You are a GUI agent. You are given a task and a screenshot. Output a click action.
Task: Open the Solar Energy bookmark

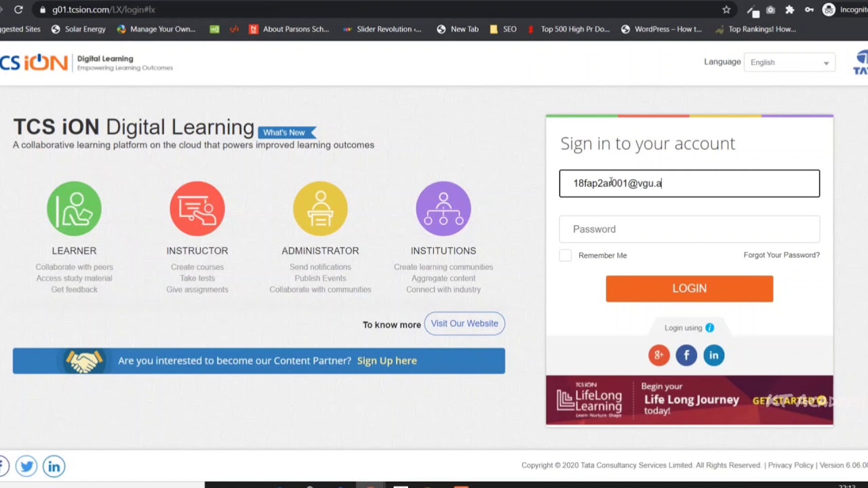pos(79,29)
